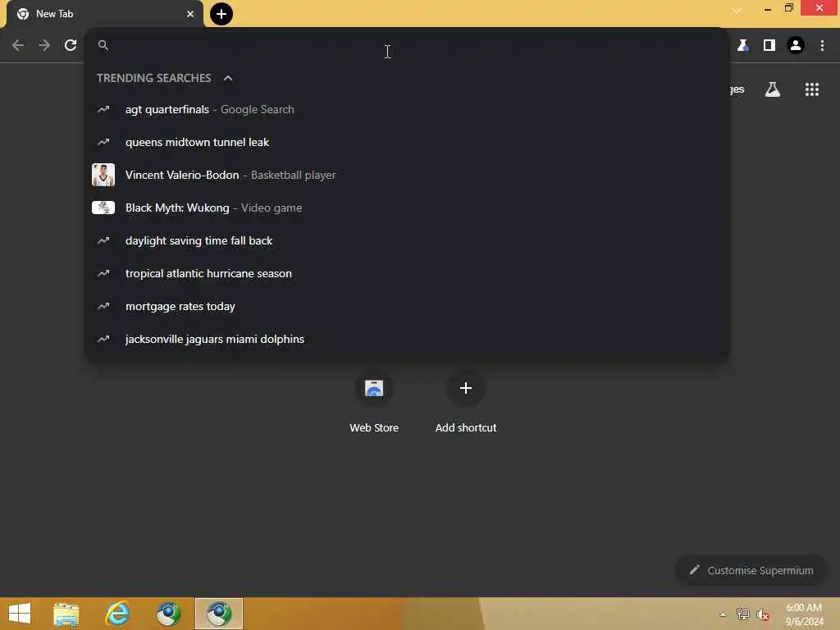Open the Web Store shortcut

tap(374, 402)
